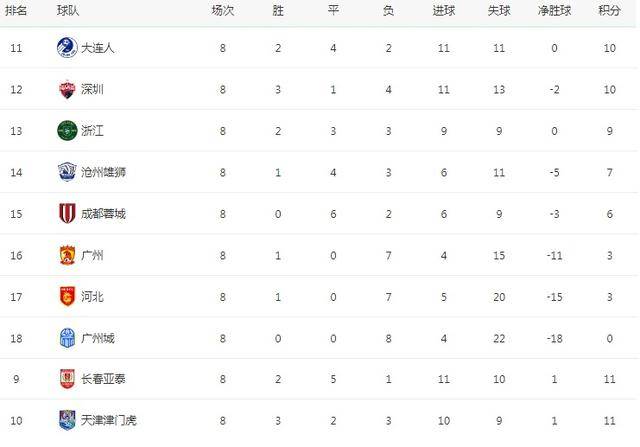
Task: Open the 大连人 team name link
Action: [x=98, y=48]
